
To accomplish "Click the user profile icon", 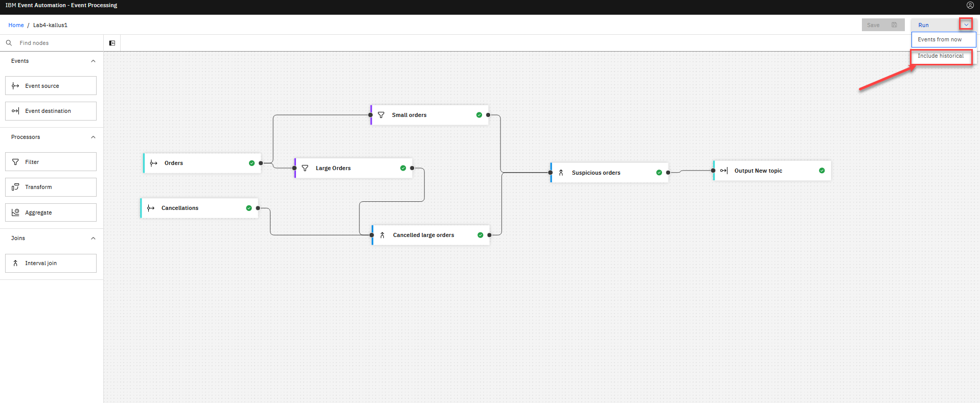I will coord(970,5).
